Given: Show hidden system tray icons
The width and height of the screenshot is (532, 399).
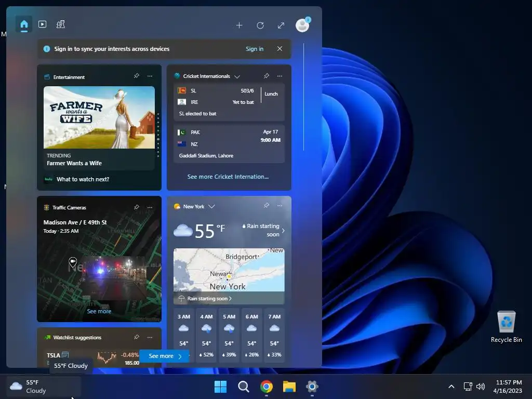Looking at the screenshot, I should coord(451,387).
